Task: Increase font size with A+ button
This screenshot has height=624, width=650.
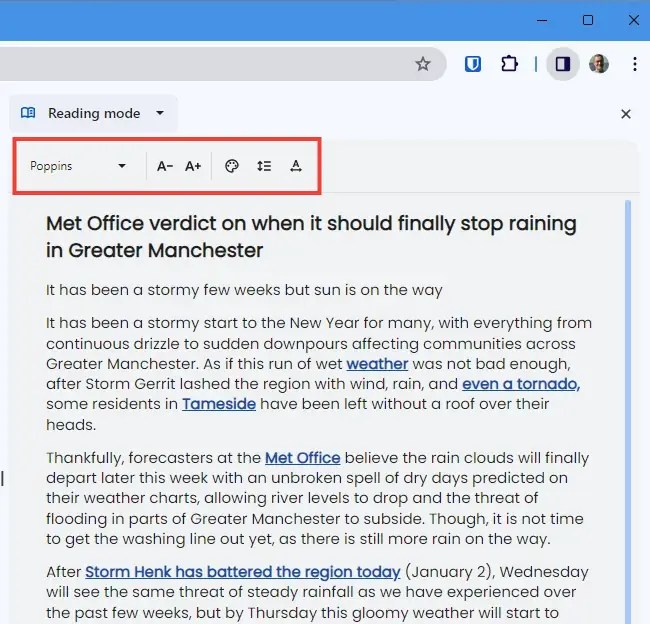Action: [193, 166]
